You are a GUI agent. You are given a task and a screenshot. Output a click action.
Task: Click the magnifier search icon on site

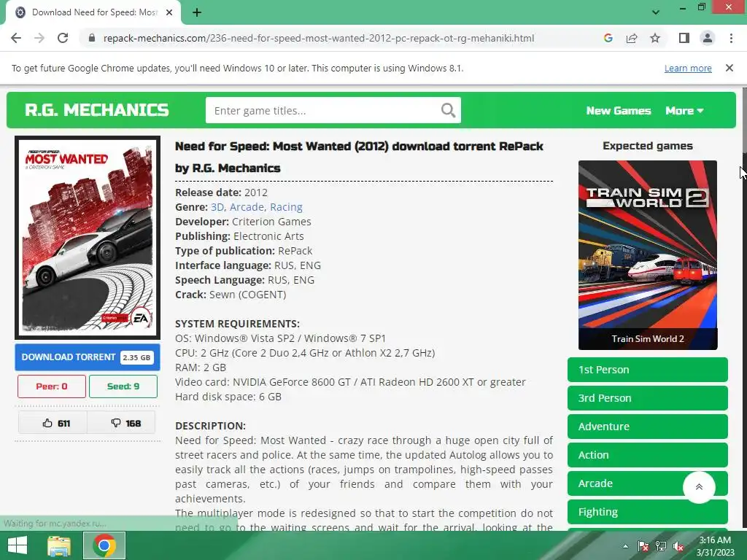point(448,111)
